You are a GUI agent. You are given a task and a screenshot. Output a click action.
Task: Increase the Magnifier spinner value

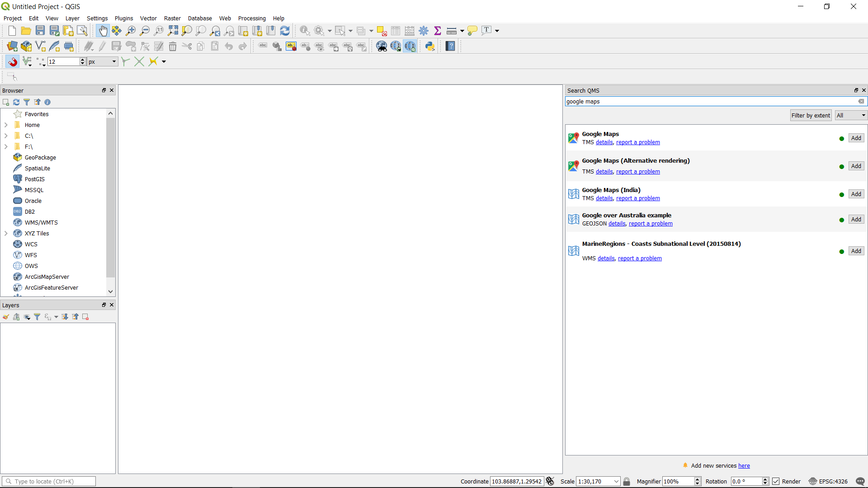(x=698, y=479)
